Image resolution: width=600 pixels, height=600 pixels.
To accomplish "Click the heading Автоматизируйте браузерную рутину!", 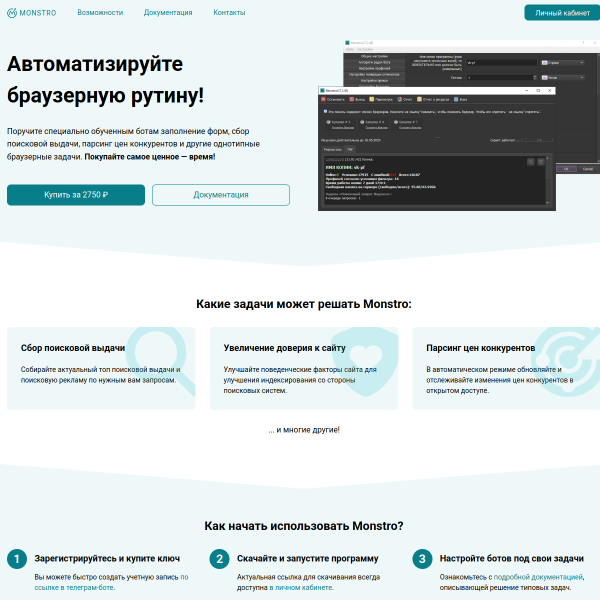I will click(x=106, y=79).
